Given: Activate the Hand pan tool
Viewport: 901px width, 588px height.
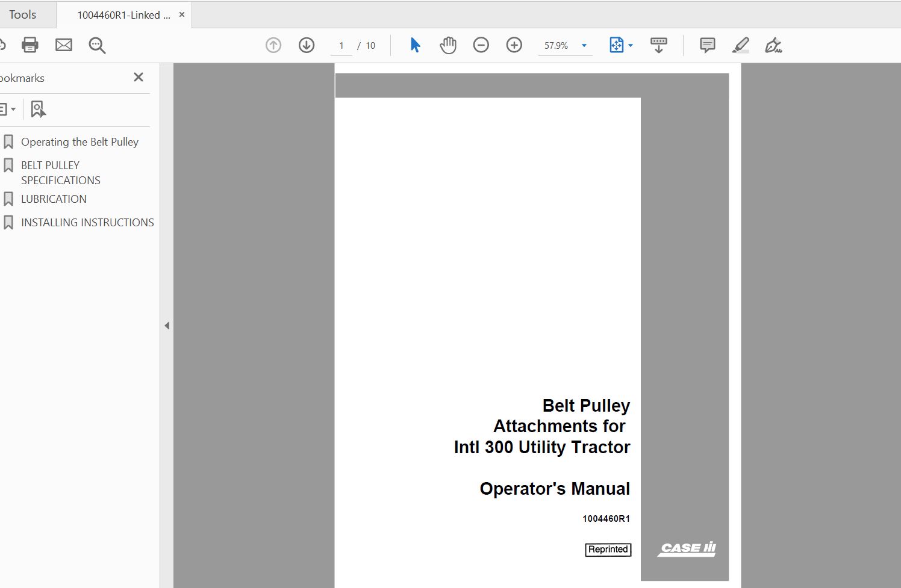Looking at the screenshot, I should tap(448, 45).
